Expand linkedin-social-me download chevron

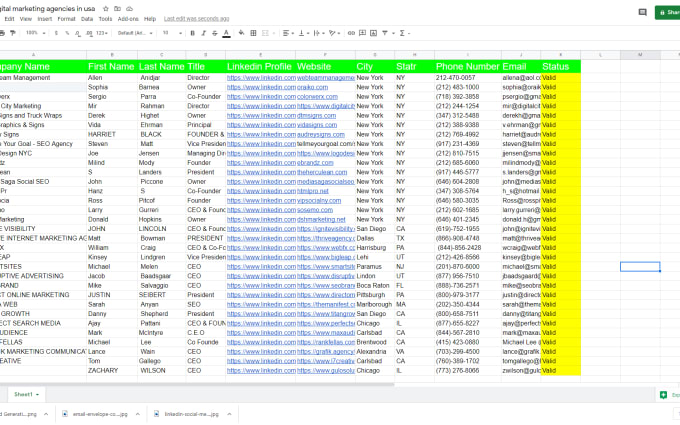click(229, 414)
